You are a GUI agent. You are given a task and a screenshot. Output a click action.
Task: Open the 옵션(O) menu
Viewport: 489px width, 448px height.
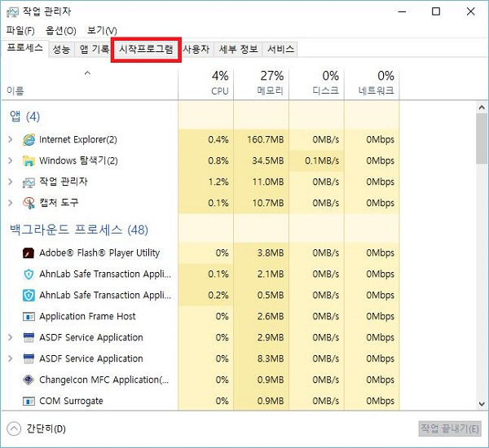[61, 31]
